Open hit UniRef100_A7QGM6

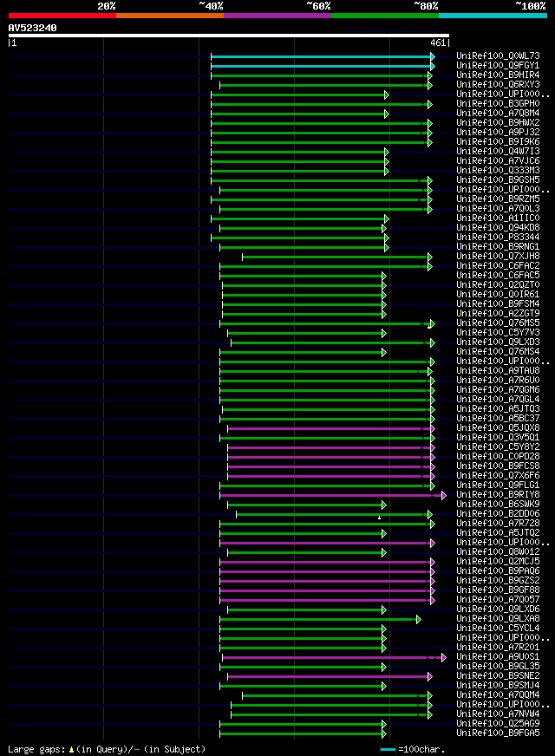498,390
